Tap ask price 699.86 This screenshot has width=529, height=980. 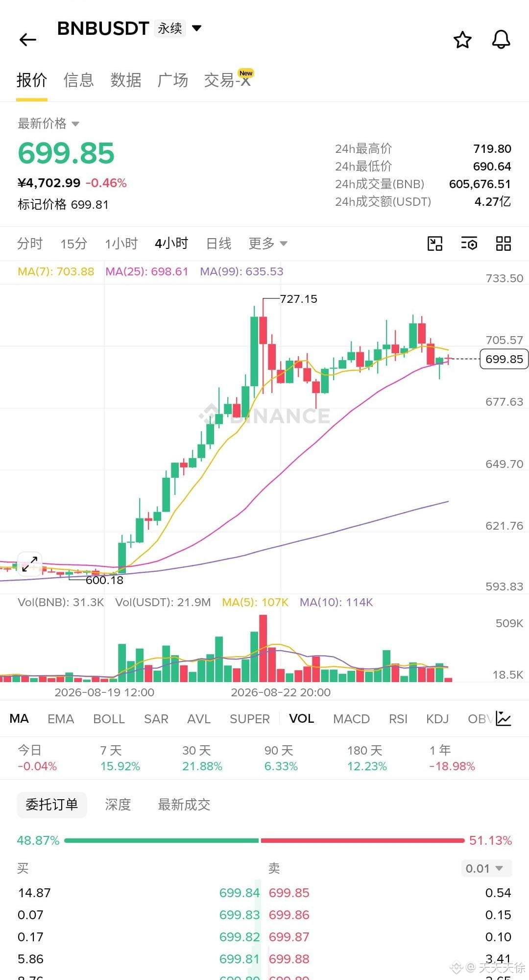[289, 915]
